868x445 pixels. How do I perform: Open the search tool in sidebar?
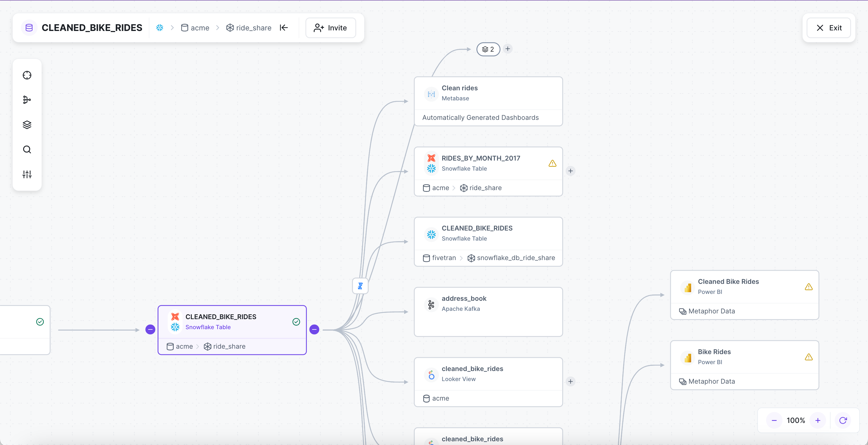(27, 149)
